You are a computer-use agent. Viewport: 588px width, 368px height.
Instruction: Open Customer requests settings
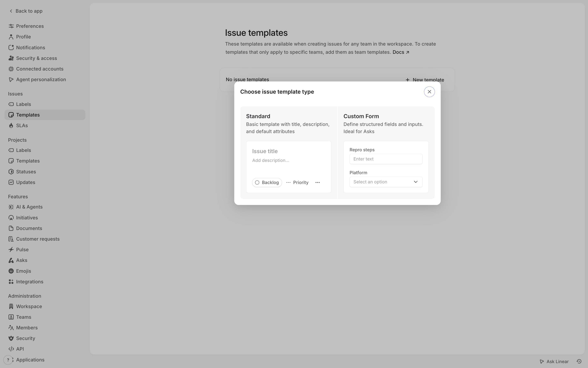pos(45,239)
